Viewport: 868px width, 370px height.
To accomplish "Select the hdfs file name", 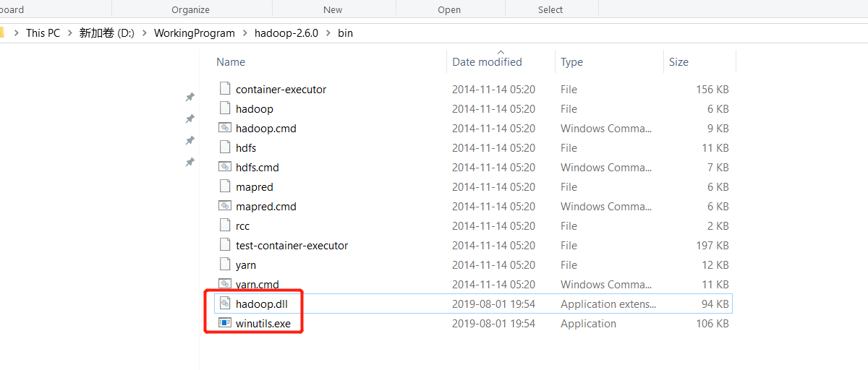I will point(246,148).
